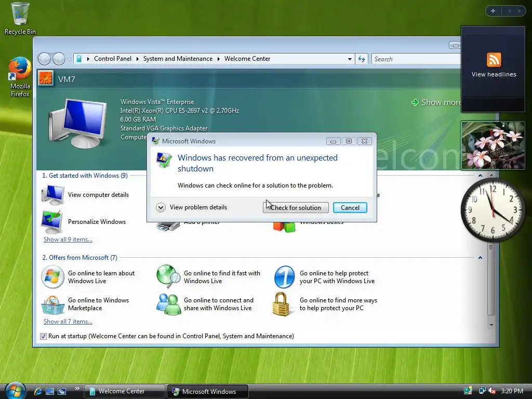Click the Microsoft Windows dialog title icon
This screenshot has height=399, width=532.
(x=156, y=141)
